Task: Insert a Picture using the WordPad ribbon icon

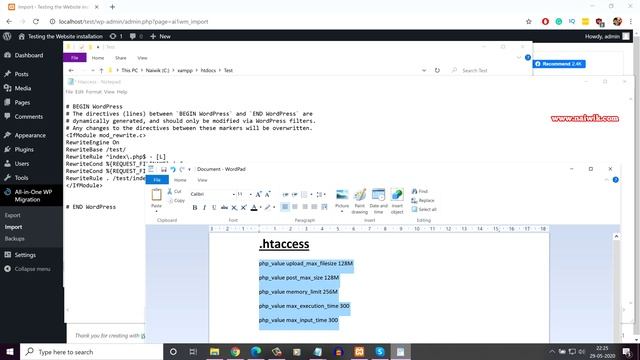Action: (342, 195)
